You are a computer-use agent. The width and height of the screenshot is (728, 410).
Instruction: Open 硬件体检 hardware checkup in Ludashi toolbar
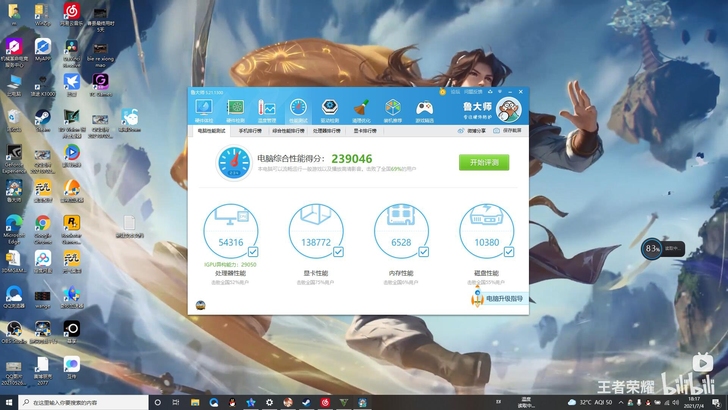pos(203,111)
